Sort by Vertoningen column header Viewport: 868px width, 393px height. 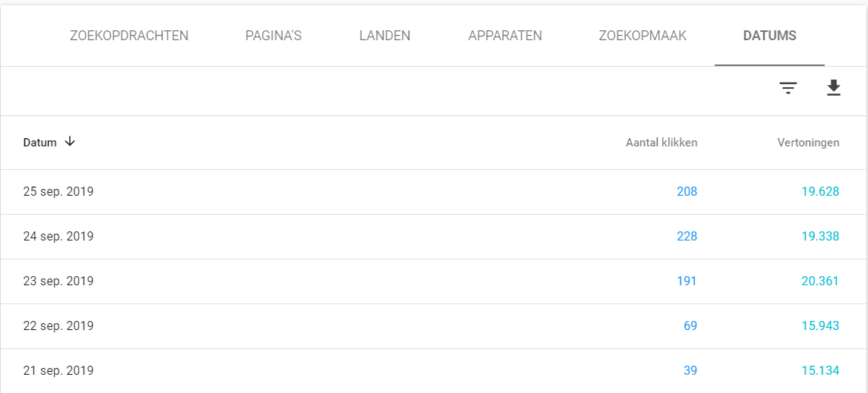click(808, 143)
